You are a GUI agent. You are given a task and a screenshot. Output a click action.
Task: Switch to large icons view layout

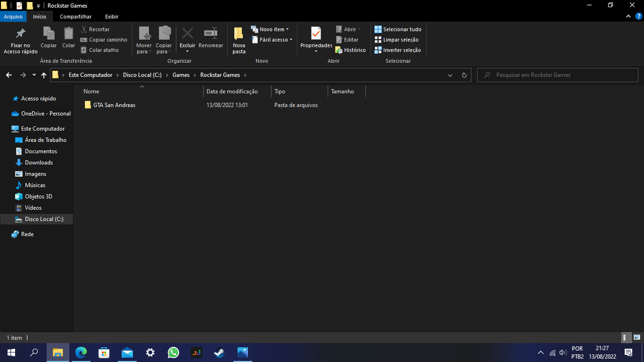[x=637, y=338]
